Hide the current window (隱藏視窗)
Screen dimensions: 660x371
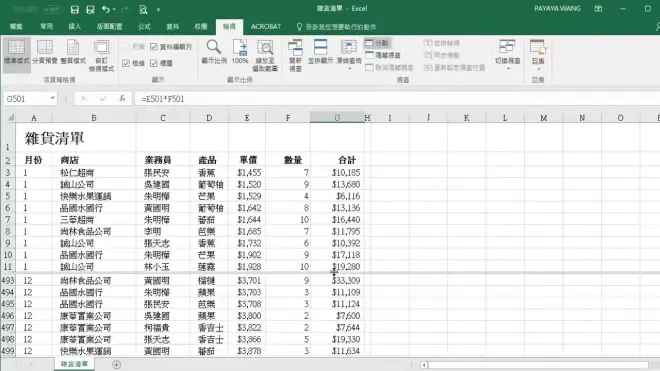[383, 55]
